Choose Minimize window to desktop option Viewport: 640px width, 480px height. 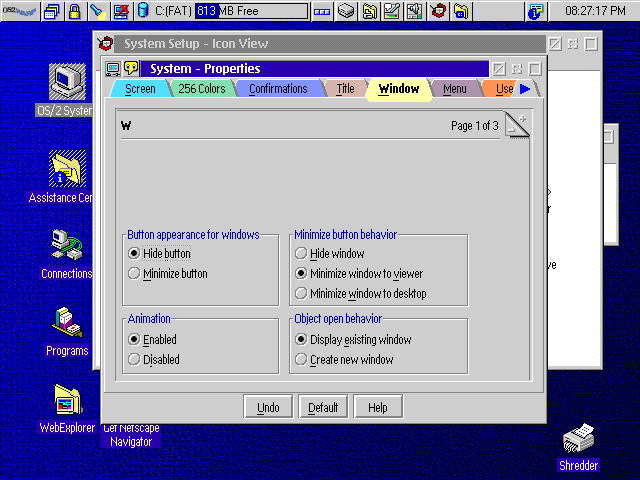301,293
